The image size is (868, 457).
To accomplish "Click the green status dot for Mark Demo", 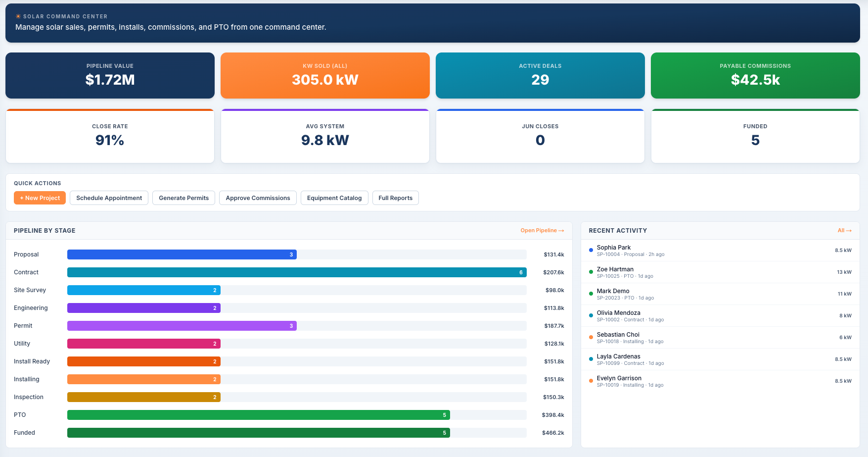I will click(591, 294).
